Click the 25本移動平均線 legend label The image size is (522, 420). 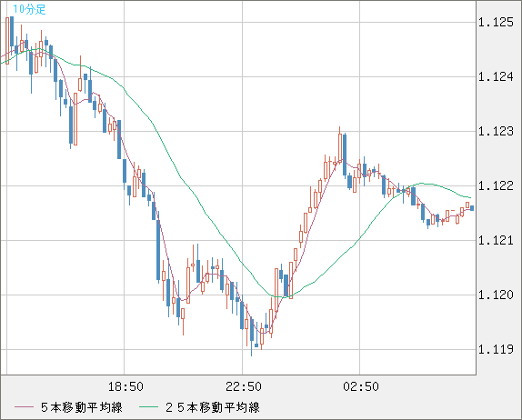(x=213, y=407)
